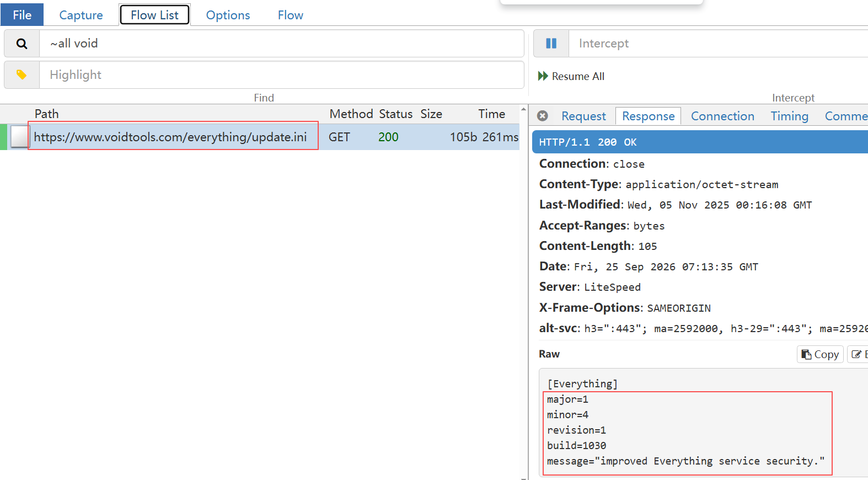Select the Response tab

tap(648, 116)
